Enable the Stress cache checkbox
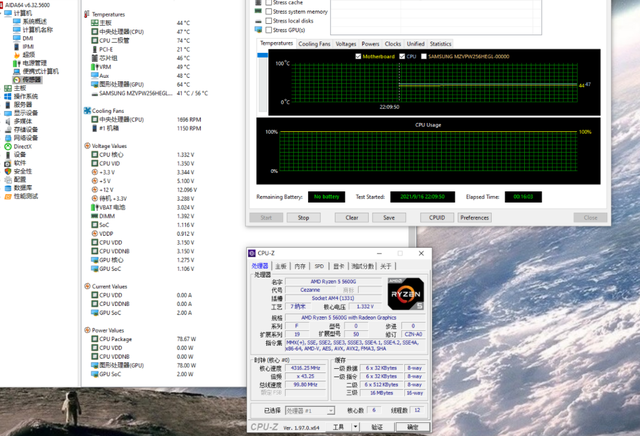The image size is (640, 436). pos(269,2)
